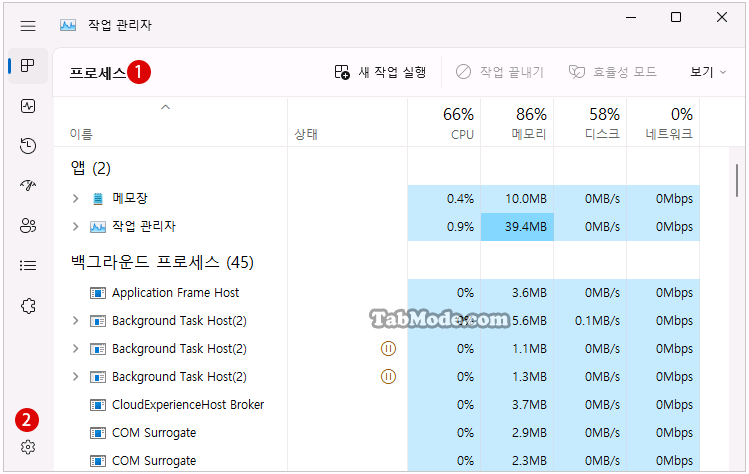749x474 pixels.
Task: Expand the third Background Task Host(2) group
Action: click(75, 377)
